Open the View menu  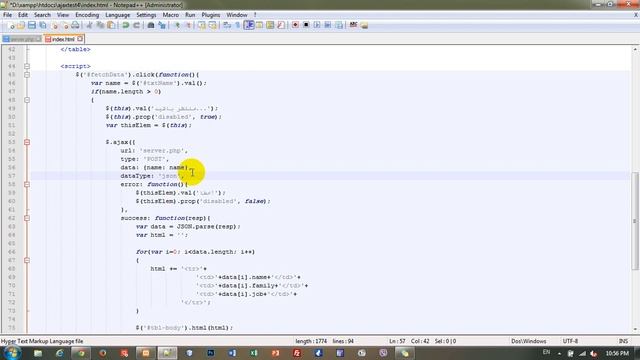tap(62, 15)
